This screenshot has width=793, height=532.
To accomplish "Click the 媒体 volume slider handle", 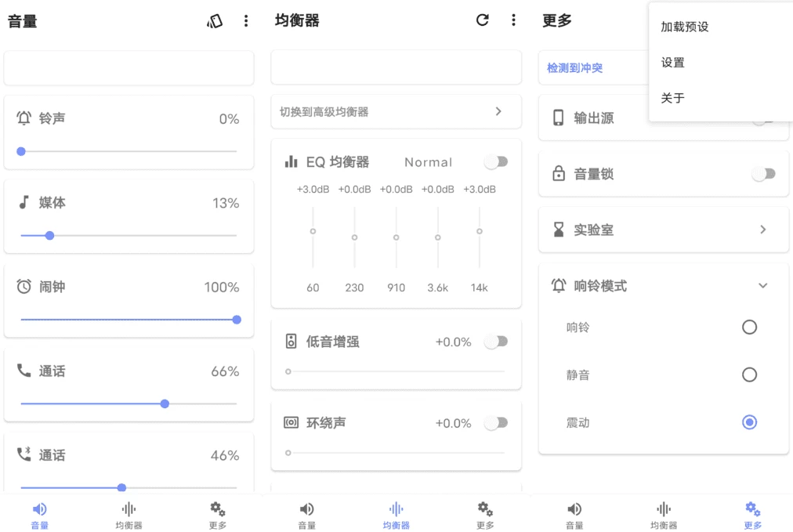I will [x=49, y=235].
